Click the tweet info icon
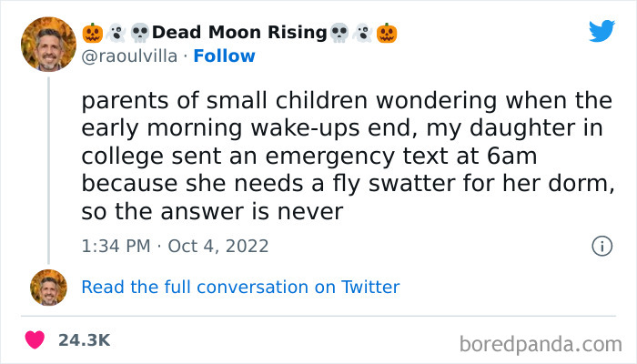Viewport: 637px width, 364px height. pyautogui.click(x=601, y=246)
